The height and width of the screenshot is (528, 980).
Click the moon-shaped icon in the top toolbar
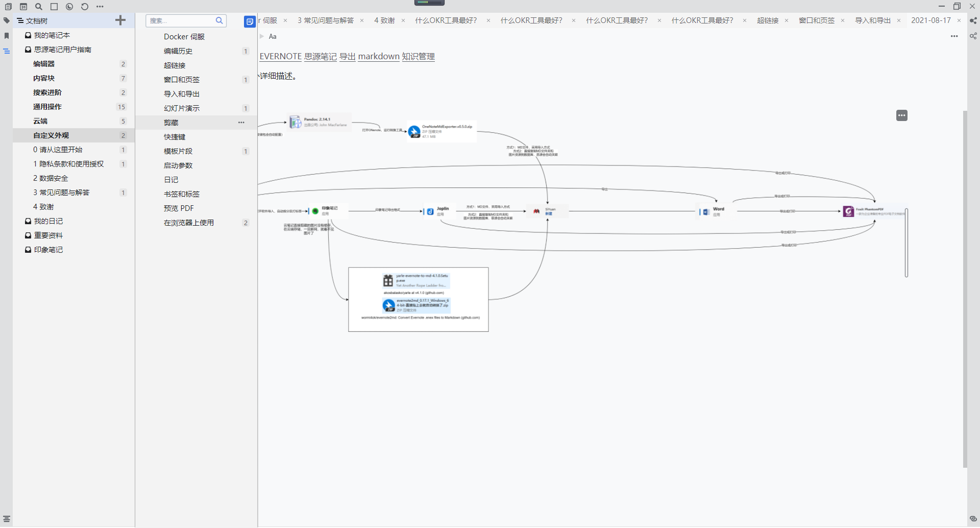pyautogui.click(x=69, y=7)
